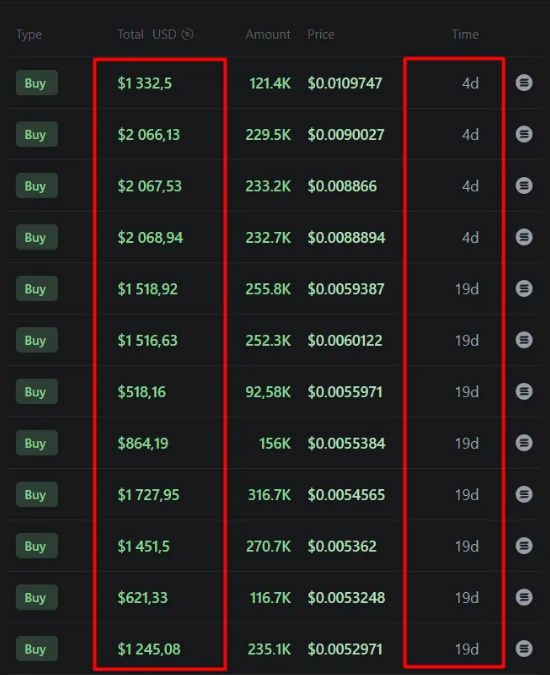The height and width of the screenshot is (675, 550).
Task: Click the Amount column header
Action: coord(268,34)
